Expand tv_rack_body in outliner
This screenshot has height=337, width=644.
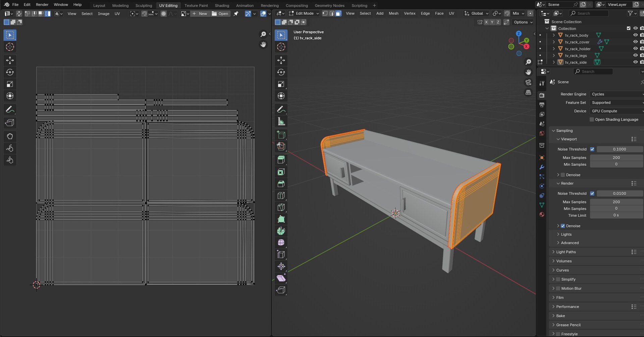tap(554, 35)
